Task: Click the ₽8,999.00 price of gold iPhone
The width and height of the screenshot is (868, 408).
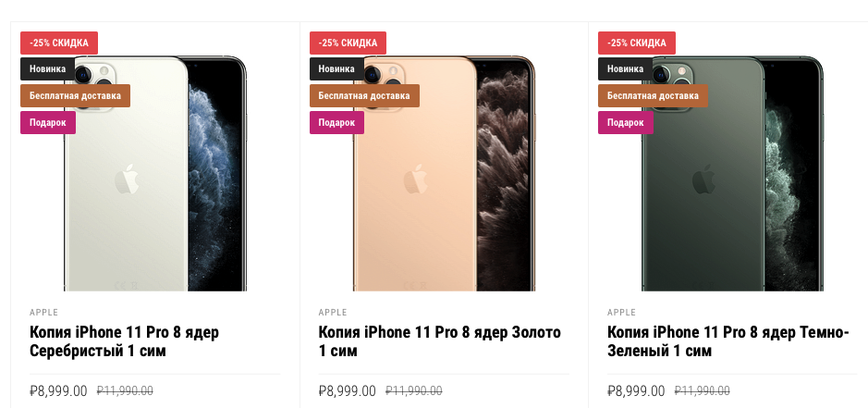Action: (x=347, y=391)
